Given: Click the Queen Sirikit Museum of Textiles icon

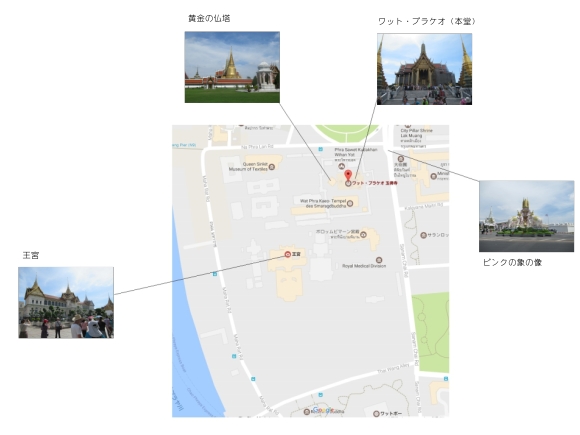Looking at the screenshot, I should click(272, 167).
